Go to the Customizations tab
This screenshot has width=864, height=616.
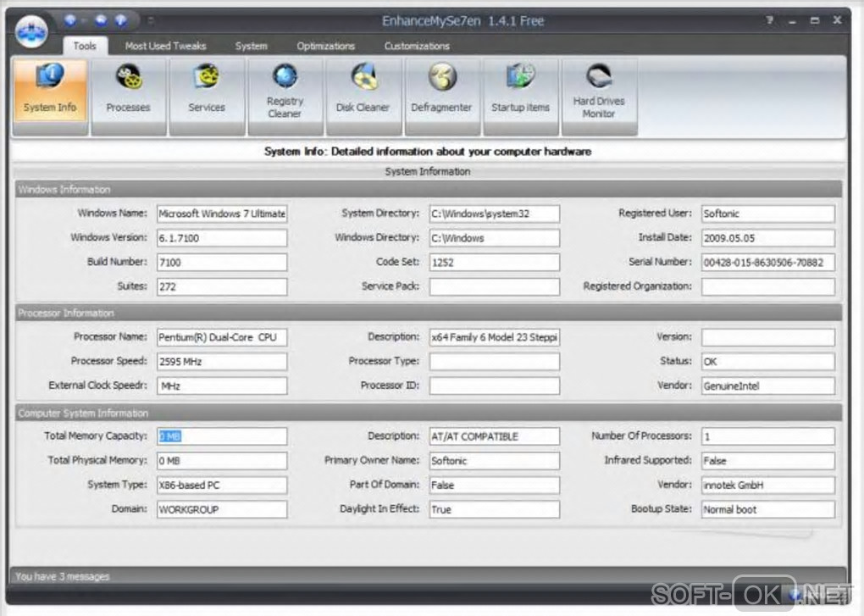(x=417, y=46)
